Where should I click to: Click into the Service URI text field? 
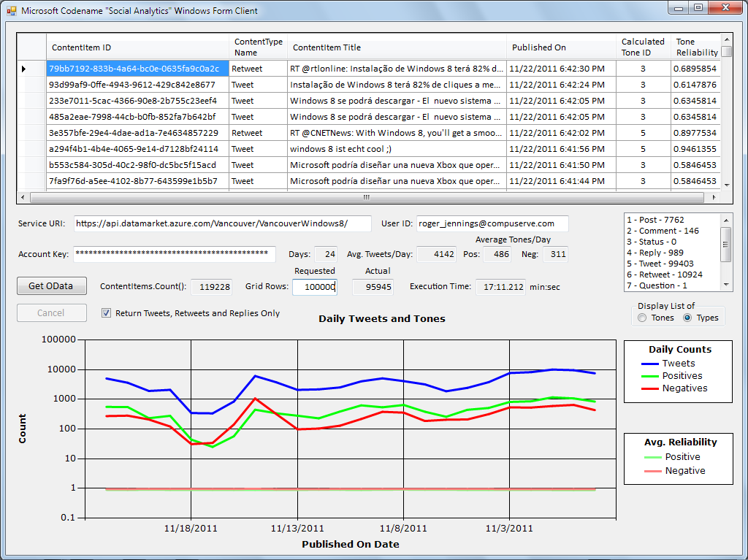point(222,223)
